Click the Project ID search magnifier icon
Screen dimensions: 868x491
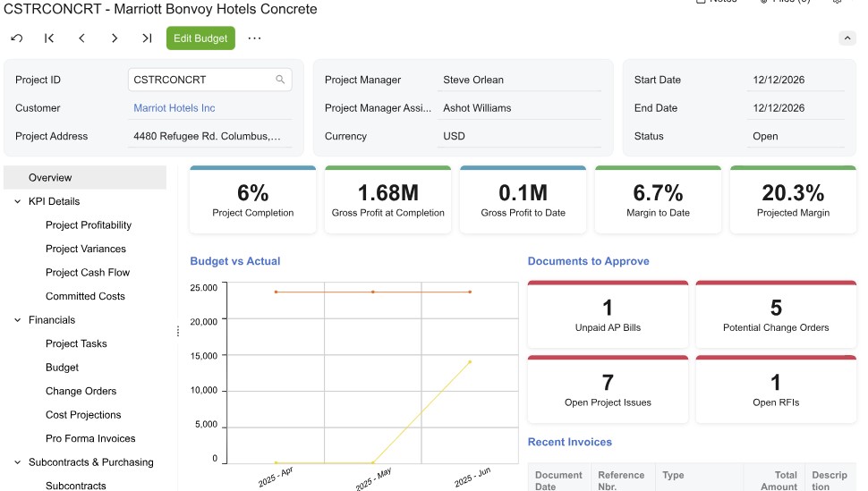(280, 80)
